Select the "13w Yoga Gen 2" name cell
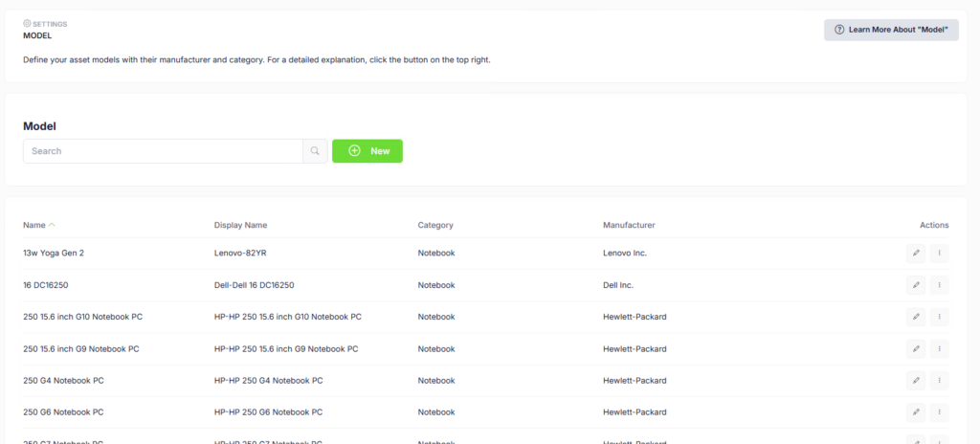980x444 pixels. 54,254
